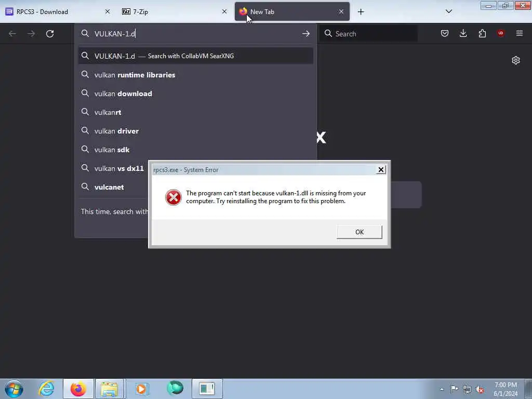Screen dimensions: 532x399
Task: Choose suggestion 'vulkan runtime libraries'
Action: coord(196,75)
